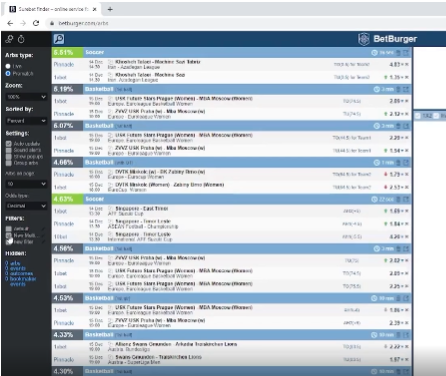
Task: Select the Live arbs type radio
Action: [8, 66]
